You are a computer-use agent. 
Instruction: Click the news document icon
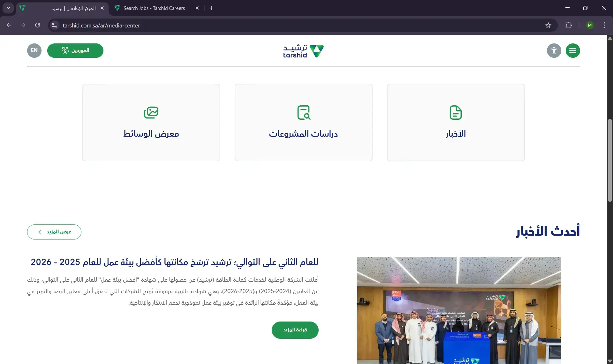(x=456, y=112)
